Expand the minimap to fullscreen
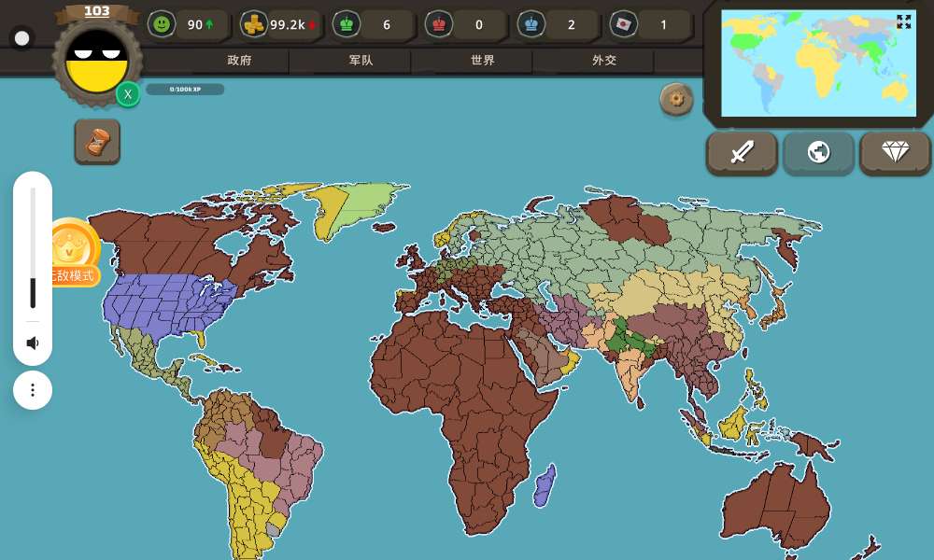This screenshot has height=560, width=934. [903, 21]
